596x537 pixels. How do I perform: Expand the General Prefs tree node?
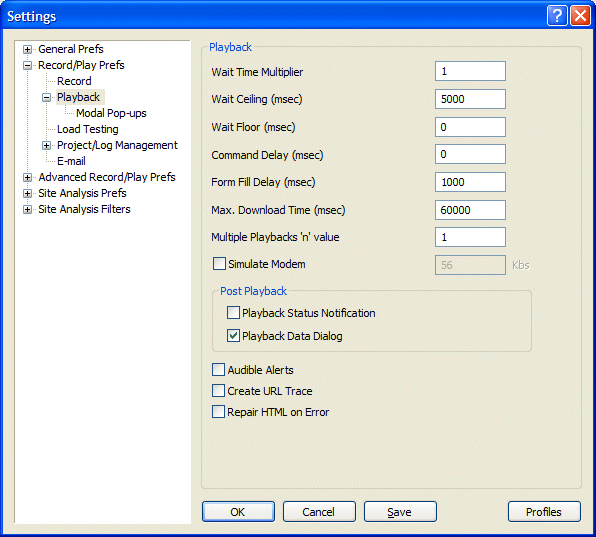pyautogui.click(x=27, y=49)
